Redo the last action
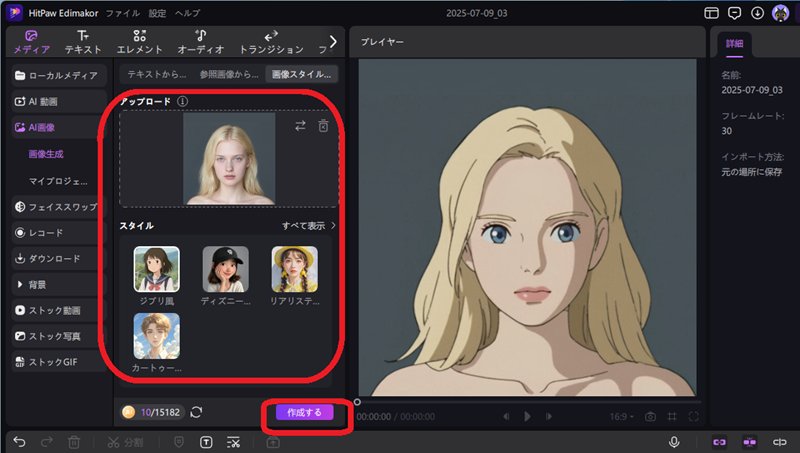This screenshot has width=800, height=453. [x=47, y=442]
